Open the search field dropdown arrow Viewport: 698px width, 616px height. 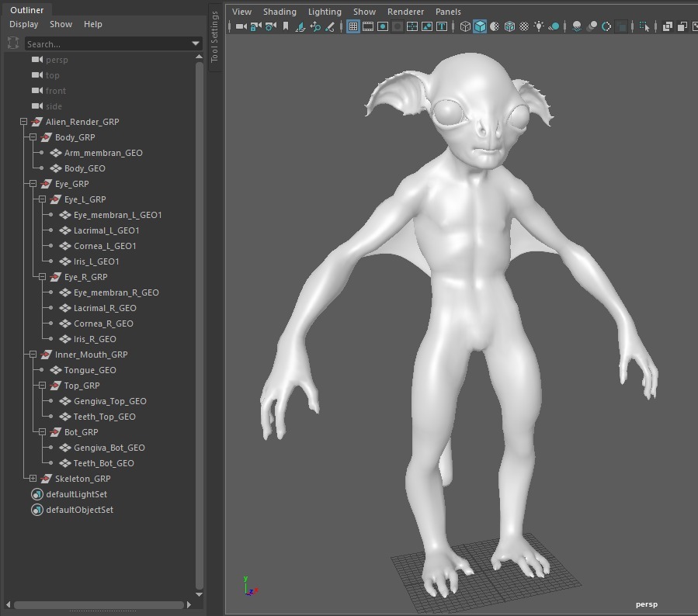196,43
